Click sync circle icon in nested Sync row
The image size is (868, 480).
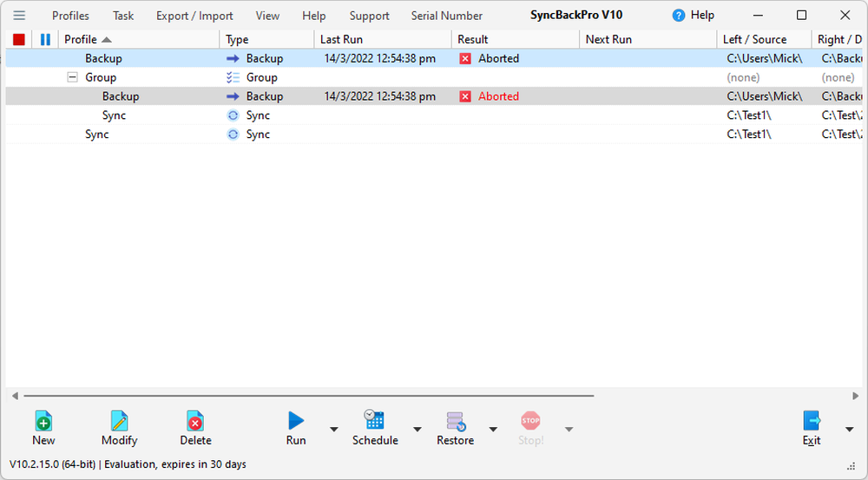233,115
